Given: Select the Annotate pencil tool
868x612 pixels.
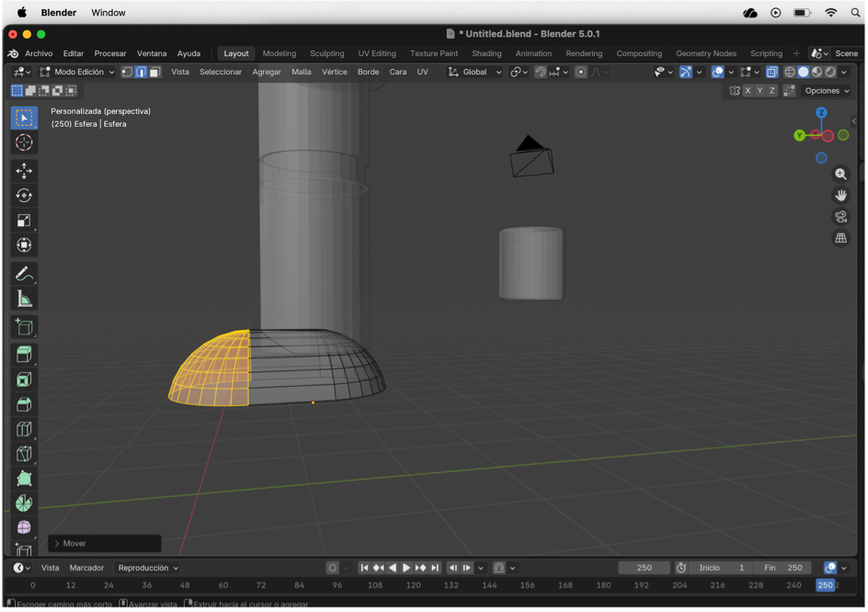Looking at the screenshot, I should (x=24, y=274).
